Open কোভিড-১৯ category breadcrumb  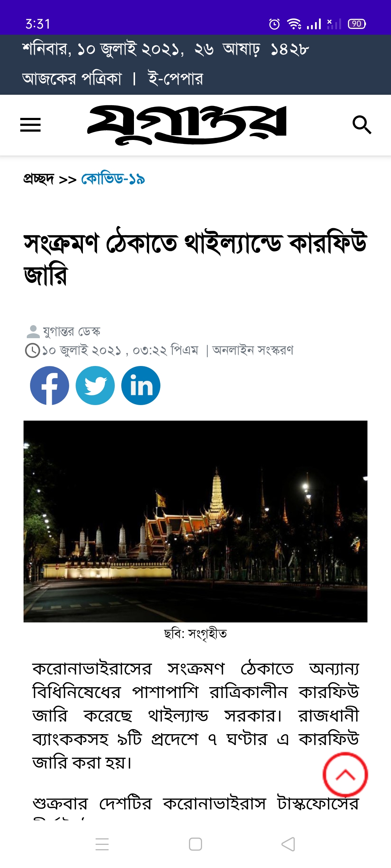click(113, 179)
